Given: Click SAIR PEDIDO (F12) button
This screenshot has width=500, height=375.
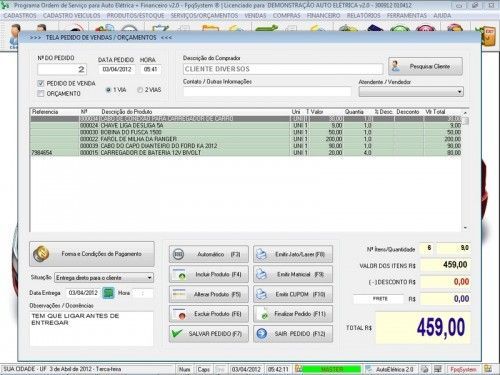Looking at the screenshot, I should (293, 334).
